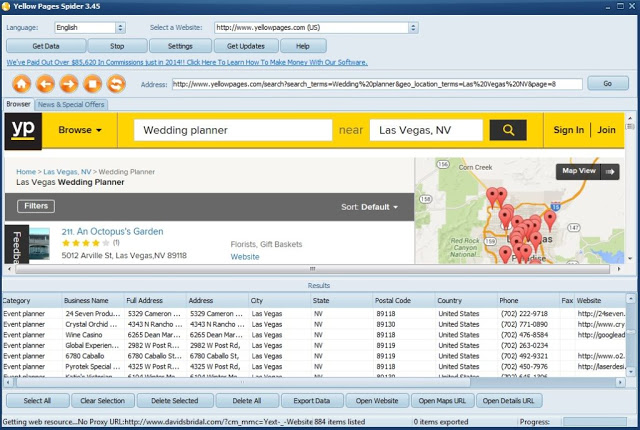
Task: Click the orange Forward arrow icon
Action: (69, 84)
